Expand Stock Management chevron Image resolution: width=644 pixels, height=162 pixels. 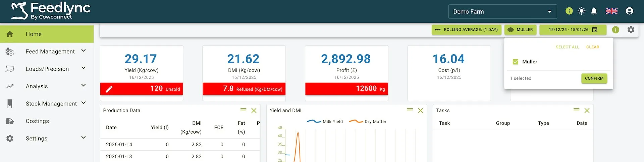(84, 103)
